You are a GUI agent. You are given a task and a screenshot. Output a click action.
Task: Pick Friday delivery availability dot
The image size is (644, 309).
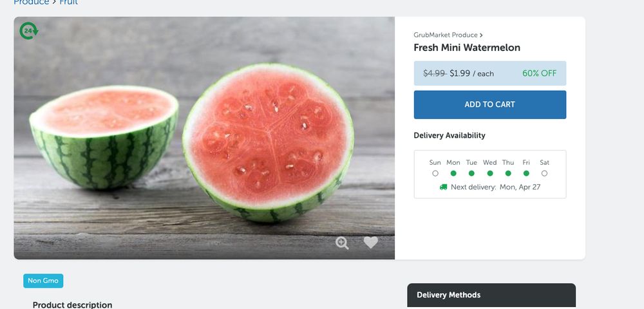pyautogui.click(x=526, y=173)
